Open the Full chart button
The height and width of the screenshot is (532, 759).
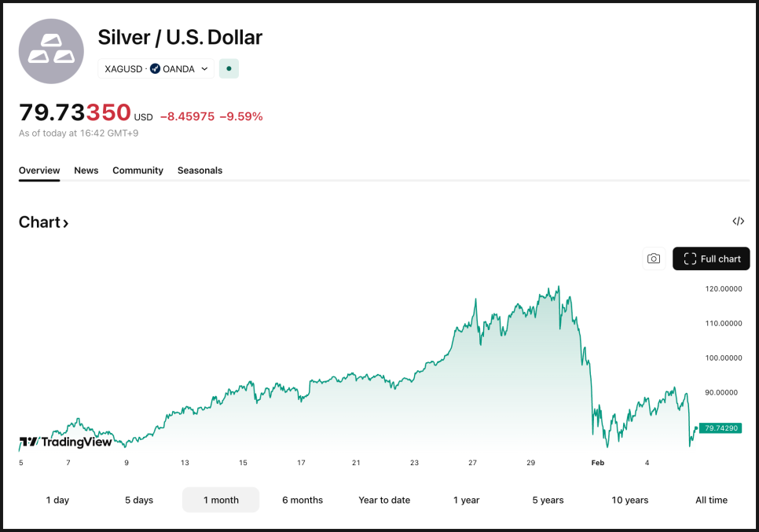coord(711,259)
